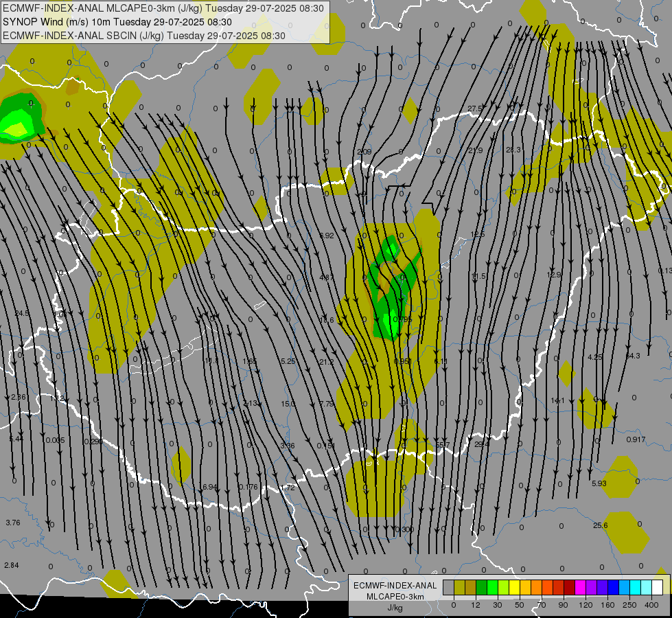This screenshot has width=672, height=618.
Task: Click the map value 2.13
Action: point(251,403)
